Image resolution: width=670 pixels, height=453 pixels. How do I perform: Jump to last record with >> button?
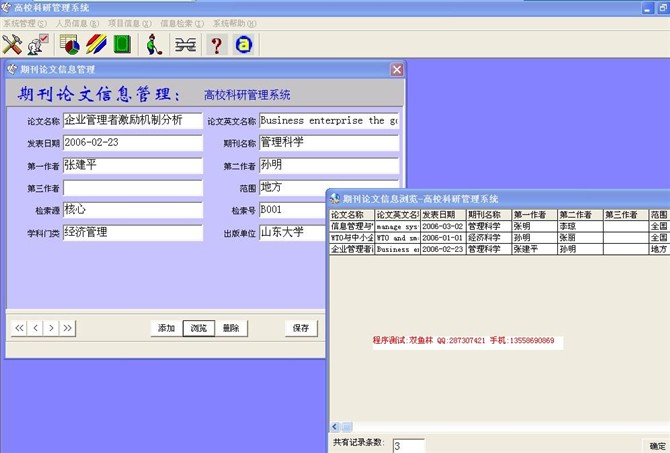pyautogui.click(x=68, y=328)
